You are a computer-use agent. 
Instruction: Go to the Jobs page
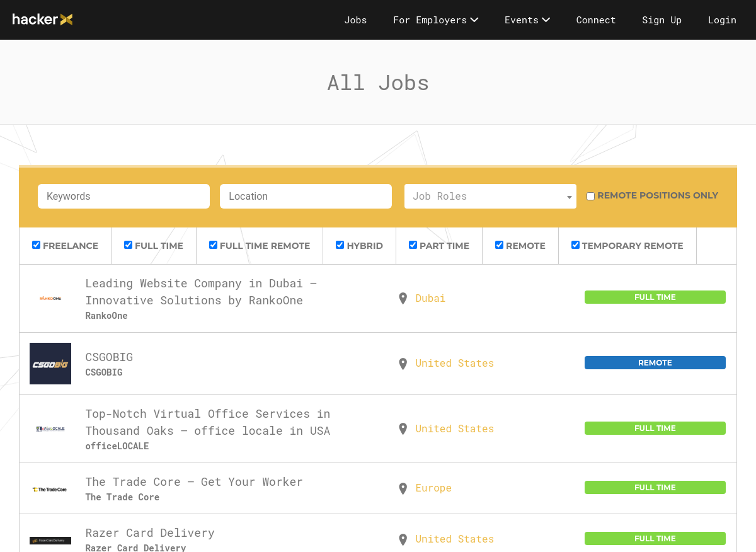point(355,20)
